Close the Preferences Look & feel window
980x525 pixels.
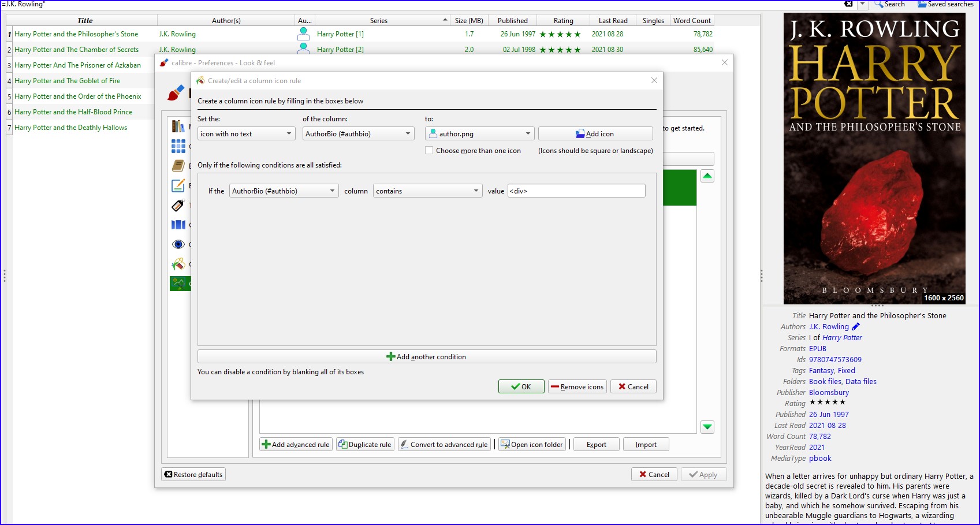tap(725, 62)
